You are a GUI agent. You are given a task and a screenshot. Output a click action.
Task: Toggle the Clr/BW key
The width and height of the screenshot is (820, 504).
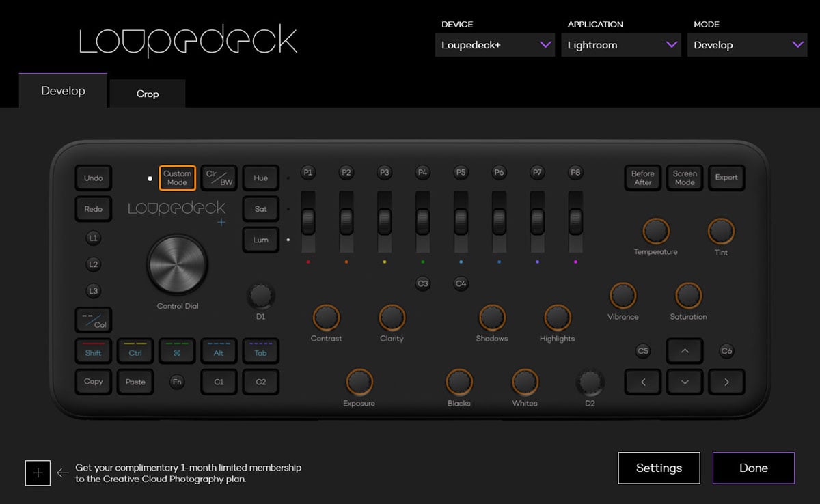pyautogui.click(x=219, y=178)
